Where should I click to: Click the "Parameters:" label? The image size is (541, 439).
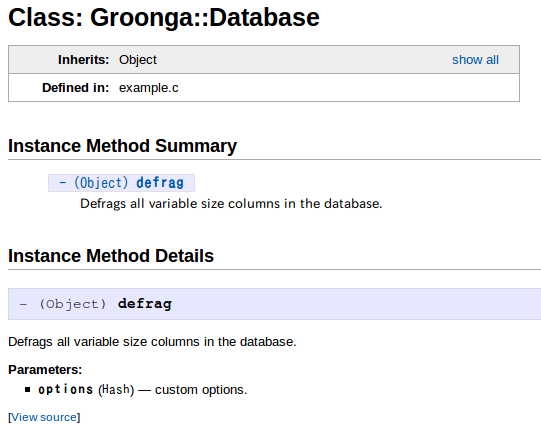pos(45,370)
